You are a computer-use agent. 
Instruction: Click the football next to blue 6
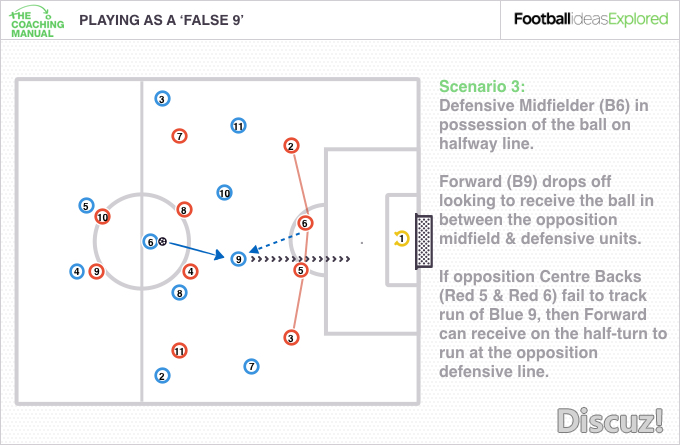163,241
